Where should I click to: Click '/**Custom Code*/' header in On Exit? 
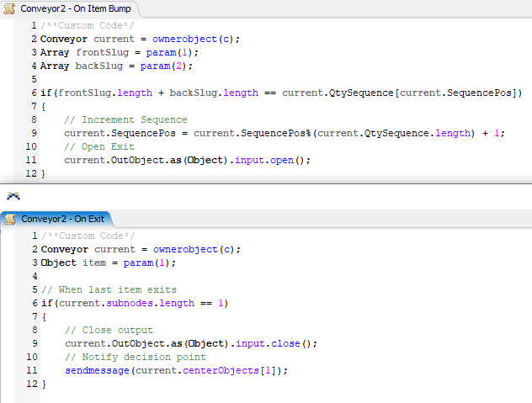[x=88, y=236]
